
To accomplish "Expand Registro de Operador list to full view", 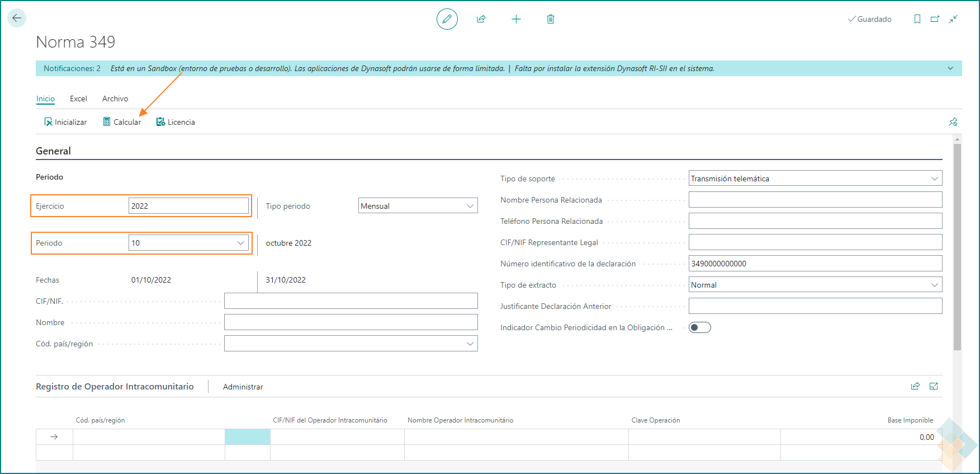I will [934, 386].
